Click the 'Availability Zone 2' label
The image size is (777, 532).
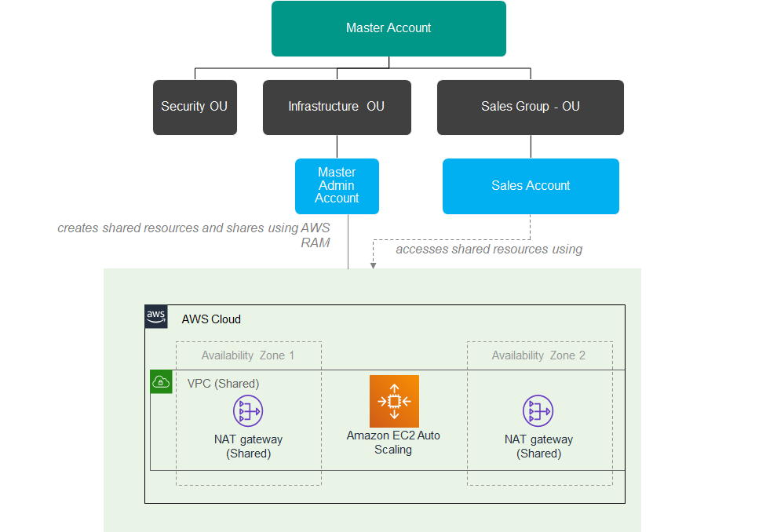(x=538, y=355)
